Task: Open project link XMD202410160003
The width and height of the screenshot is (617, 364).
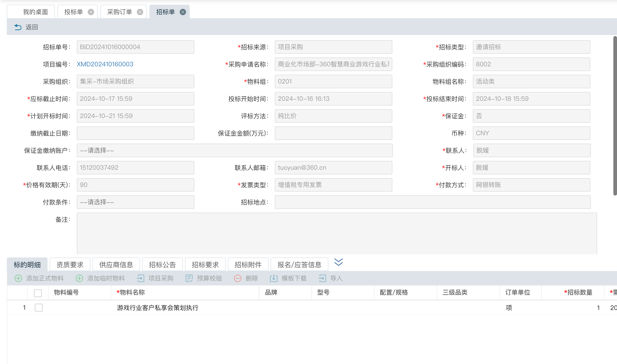Action: (105, 64)
